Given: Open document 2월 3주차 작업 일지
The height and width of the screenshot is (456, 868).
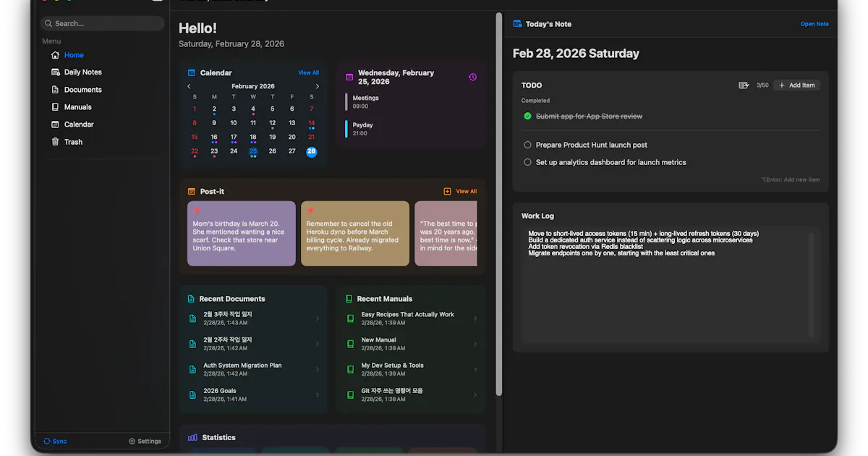Looking at the screenshot, I should [254, 318].
